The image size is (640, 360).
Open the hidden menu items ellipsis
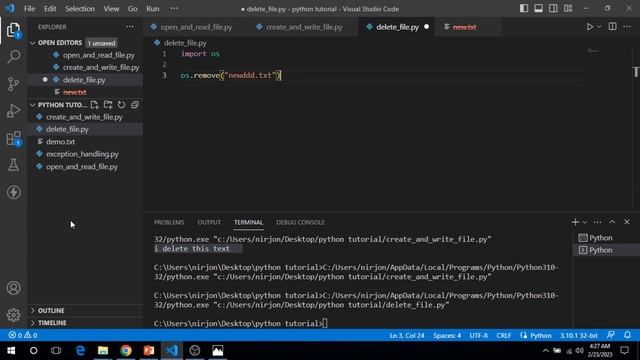tap(174, 9)
